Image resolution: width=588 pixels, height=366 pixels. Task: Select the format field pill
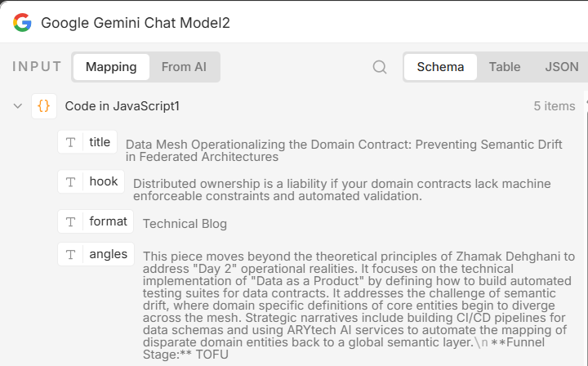109,221
